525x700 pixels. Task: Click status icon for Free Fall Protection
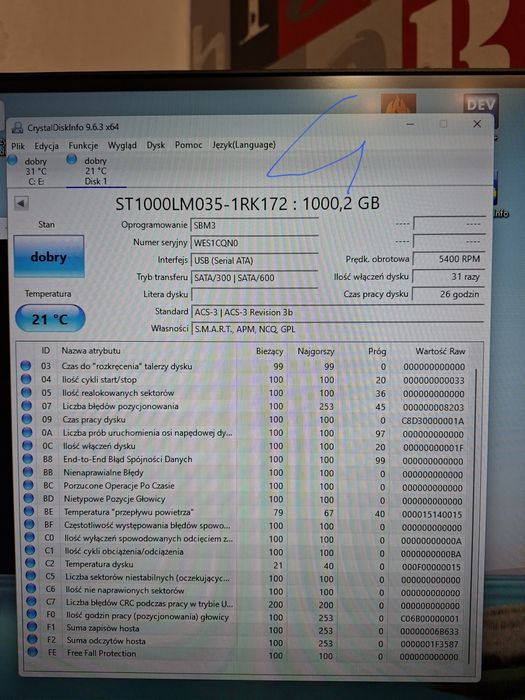(32, 653)
